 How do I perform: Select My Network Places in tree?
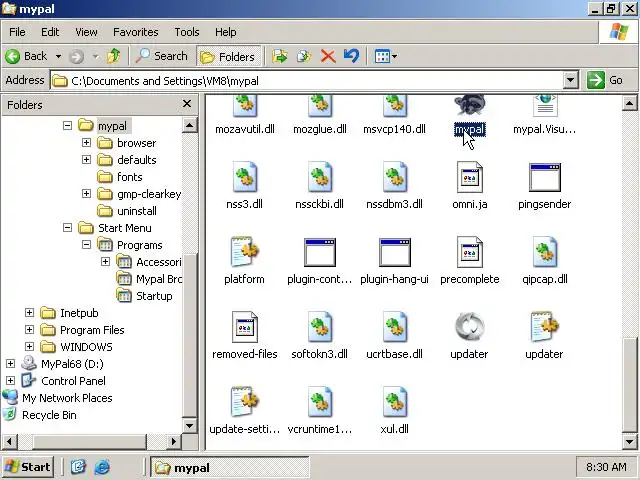tap(67, 398)
